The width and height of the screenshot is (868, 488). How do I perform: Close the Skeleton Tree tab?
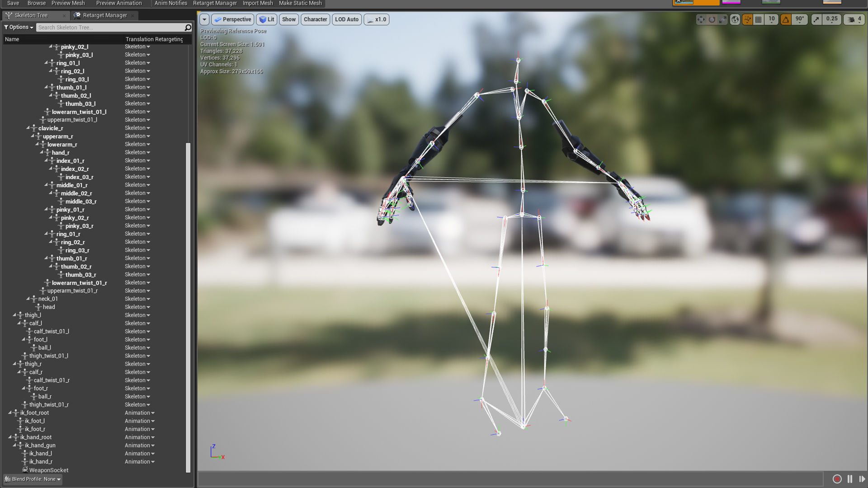[x=64, y=16]
